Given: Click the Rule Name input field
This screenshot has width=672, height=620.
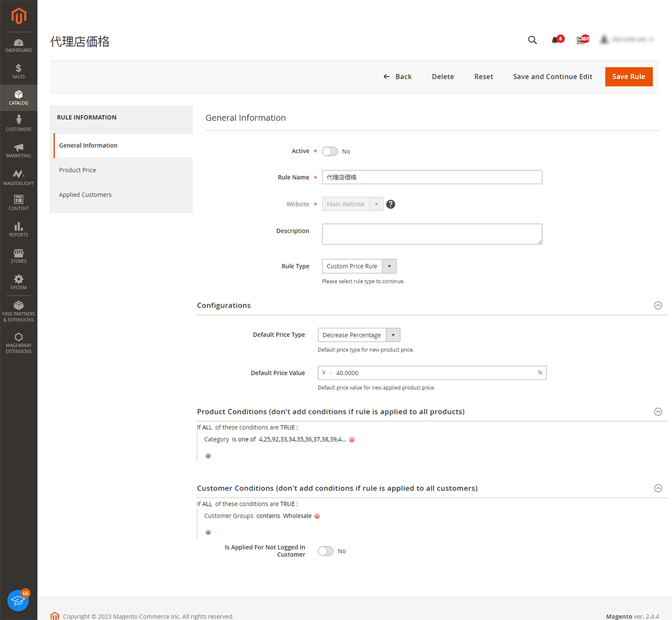Looking at the screenshot, I should click(432, 177).
